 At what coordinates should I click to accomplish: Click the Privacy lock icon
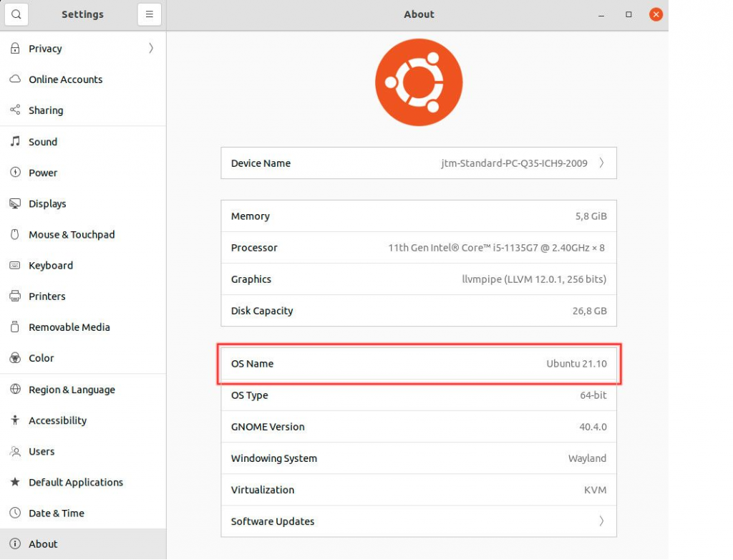click(x=15, y=48)
